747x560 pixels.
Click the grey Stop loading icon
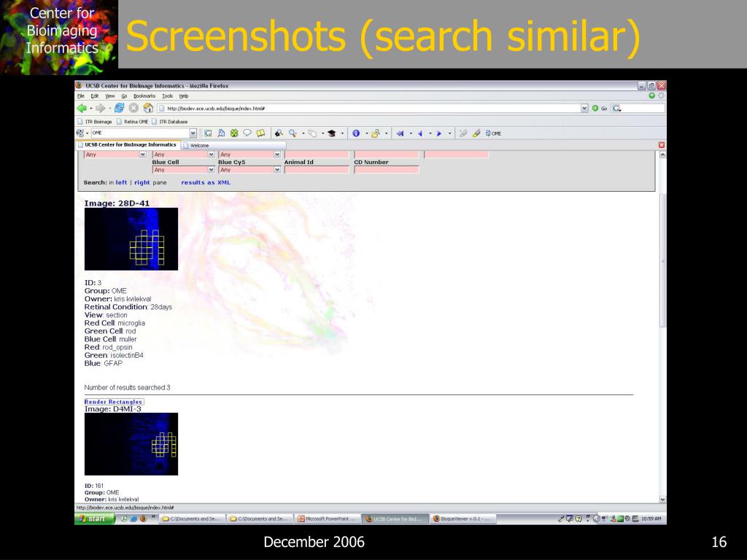tap(134, 108)
